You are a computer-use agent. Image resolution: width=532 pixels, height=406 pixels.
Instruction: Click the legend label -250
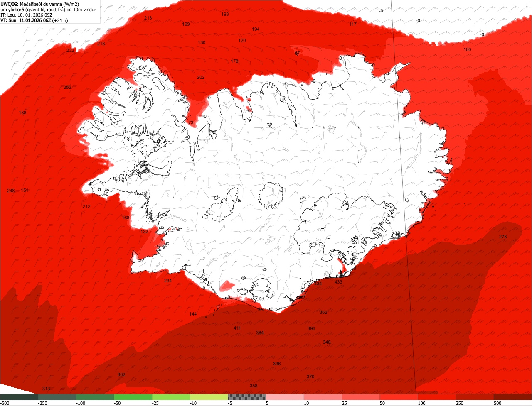click(42, 403)
